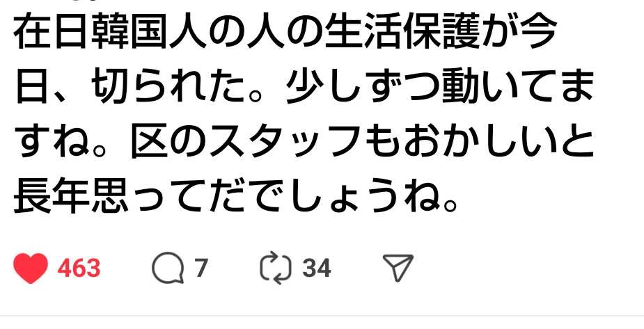Image resolution: width=644 pixels, height=329 pixels.
Task: Tap the repost arrows icon
Action: [276, 268]
